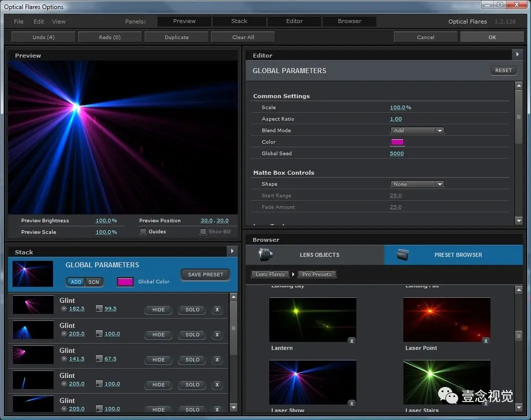Enable the Guides checkbox

(x=143, y=232)
